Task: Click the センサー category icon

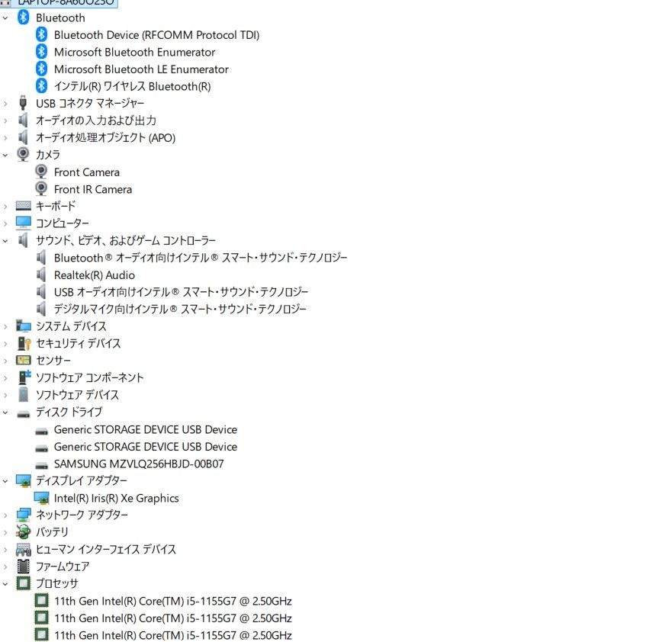Action: [x=23, y=360]
